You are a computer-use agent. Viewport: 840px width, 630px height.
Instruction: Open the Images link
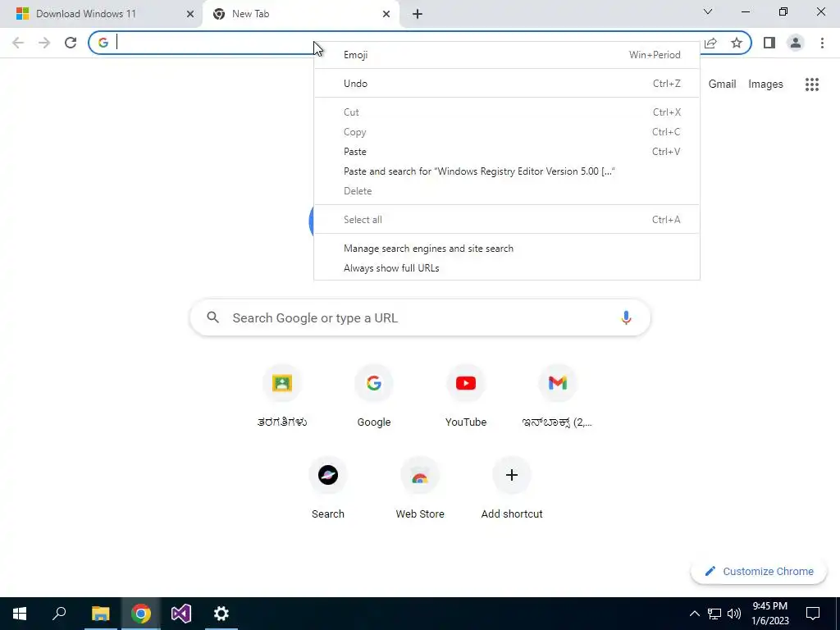point(765,84)
